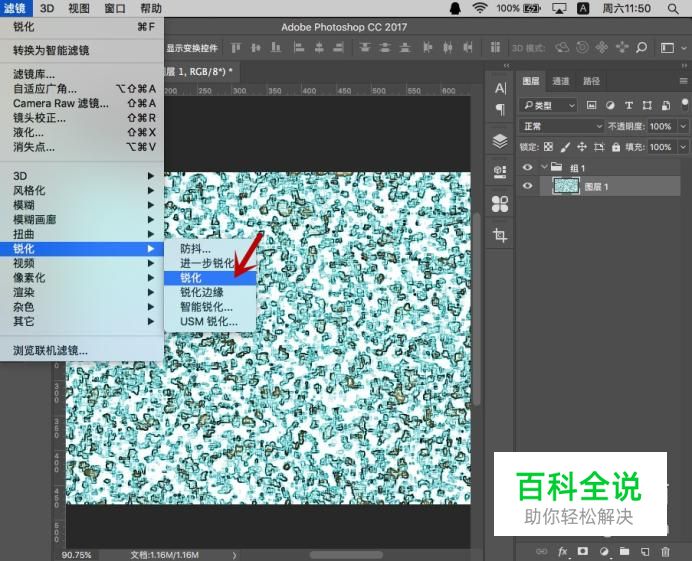
Task: Select 防抖... submenu item
Action: 210,248
